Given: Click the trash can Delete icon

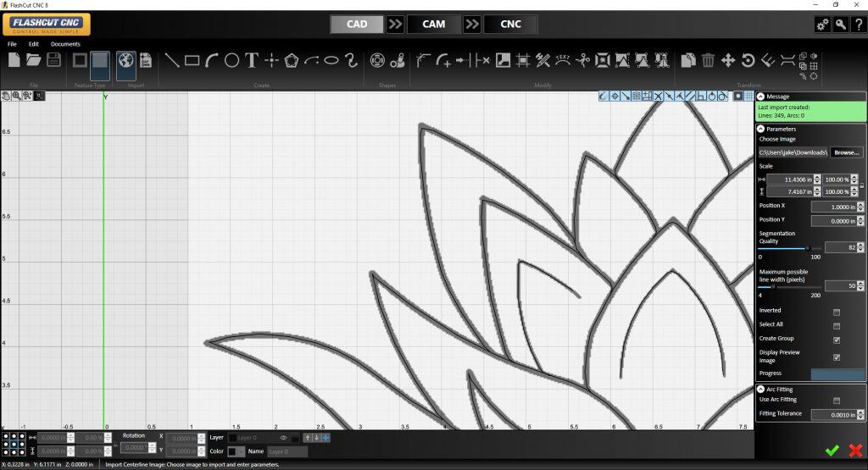Looking at the screenshot, I should coord(709,60).
